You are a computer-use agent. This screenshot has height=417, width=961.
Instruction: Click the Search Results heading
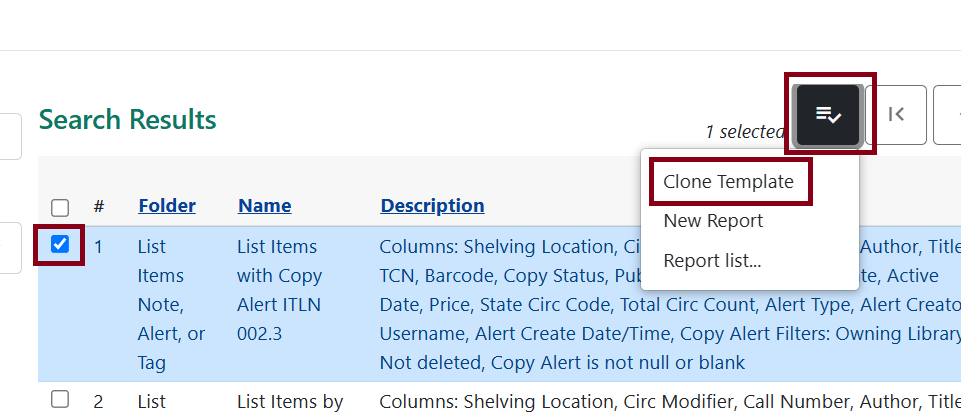(x=128, y=120)
